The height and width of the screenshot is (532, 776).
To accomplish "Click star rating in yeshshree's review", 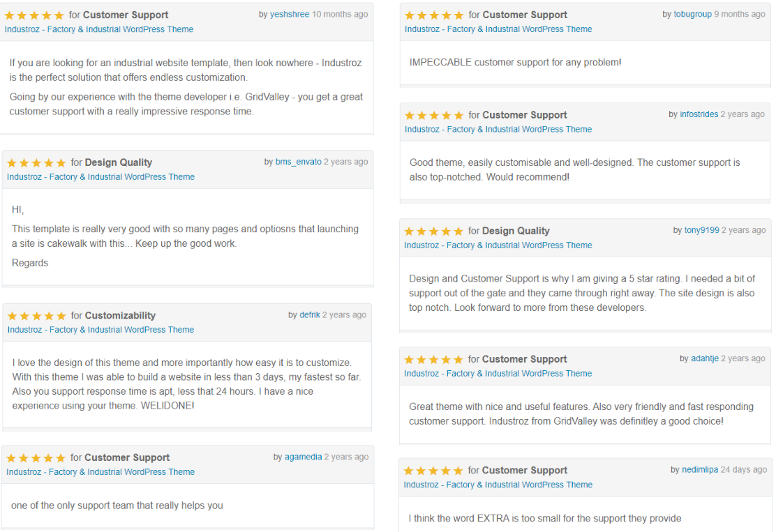I will click(35, 15).
